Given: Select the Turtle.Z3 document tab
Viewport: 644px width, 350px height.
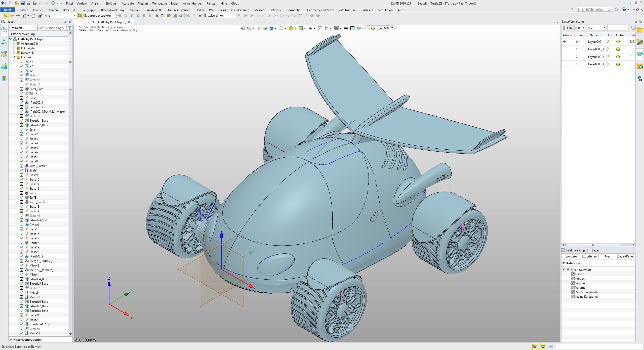Looking at the screenshot, I should [x=104, y=22].
